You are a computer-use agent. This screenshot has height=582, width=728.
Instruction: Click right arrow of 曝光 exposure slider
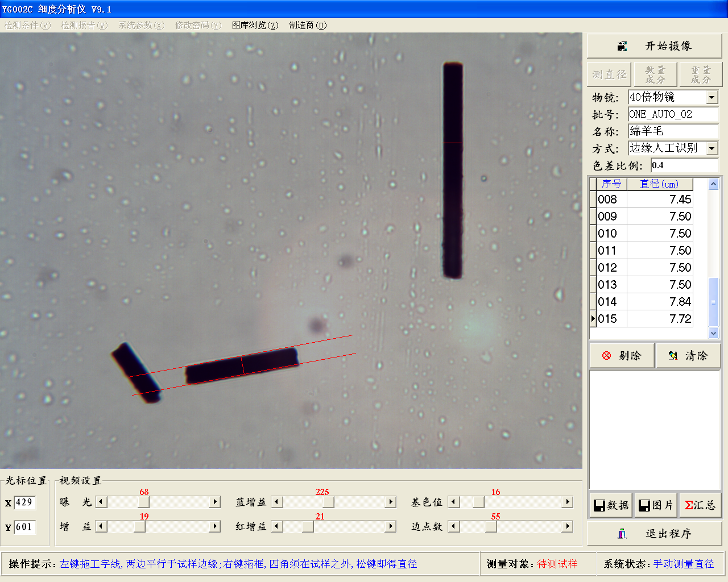(215, 502)
